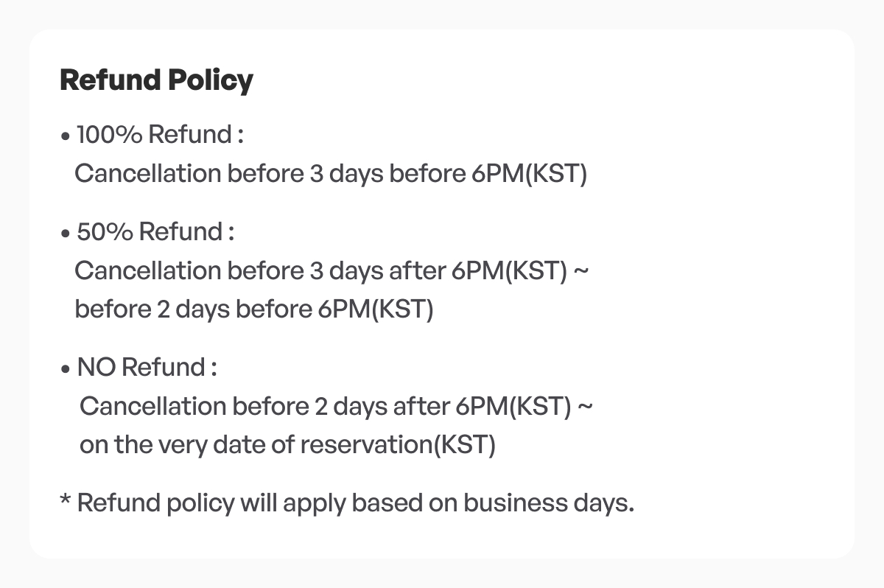
Task: Click the before 2 days before 6PM(KST) line
Action: point(254,309)
